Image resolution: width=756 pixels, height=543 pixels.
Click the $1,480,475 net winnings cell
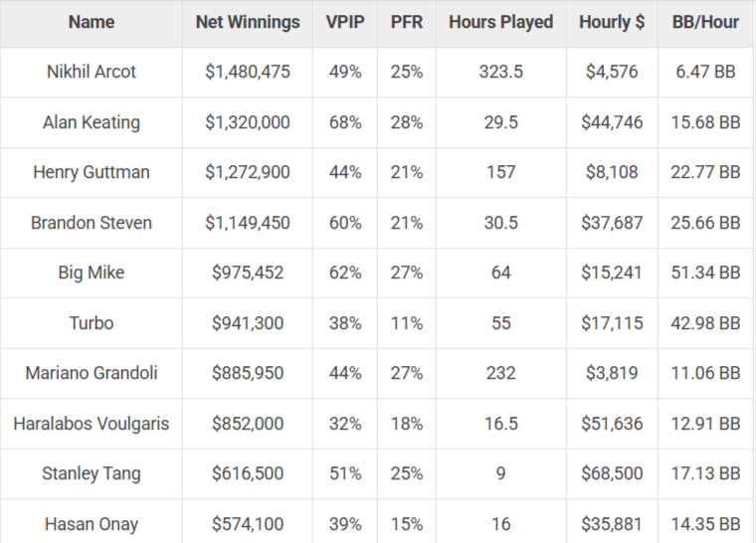[x=248, y=73]
